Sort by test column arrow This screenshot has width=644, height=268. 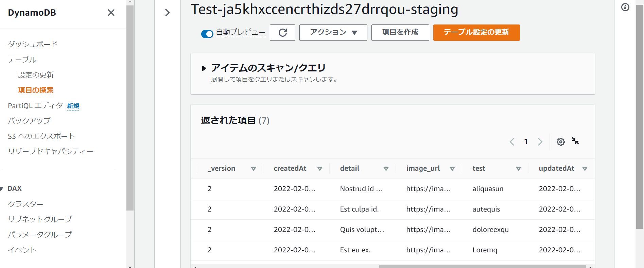[519, 169]
